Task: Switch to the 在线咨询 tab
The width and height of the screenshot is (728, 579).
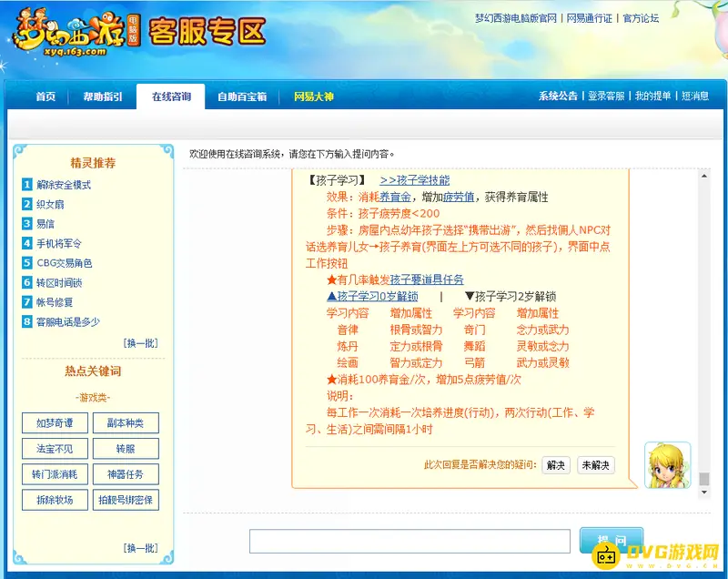Action: 171,96
